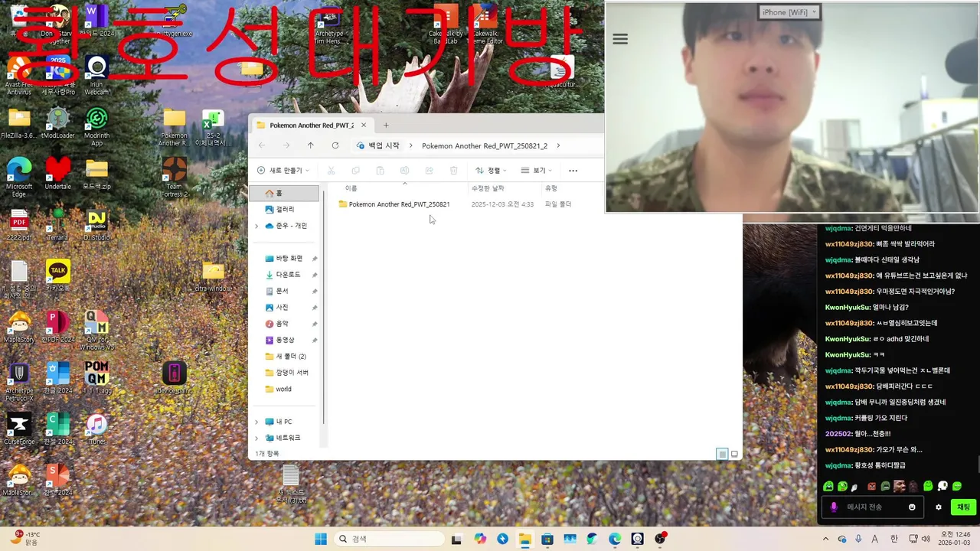Open the Don't Starve Together desktop shortcut

57,21
